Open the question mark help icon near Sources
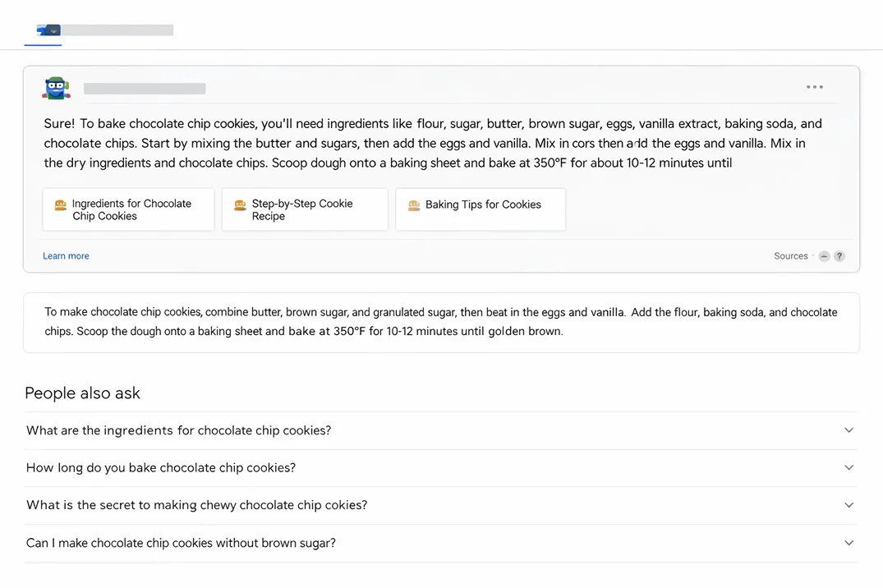This screenshot has width=883, height=588. tap(839, 255)
